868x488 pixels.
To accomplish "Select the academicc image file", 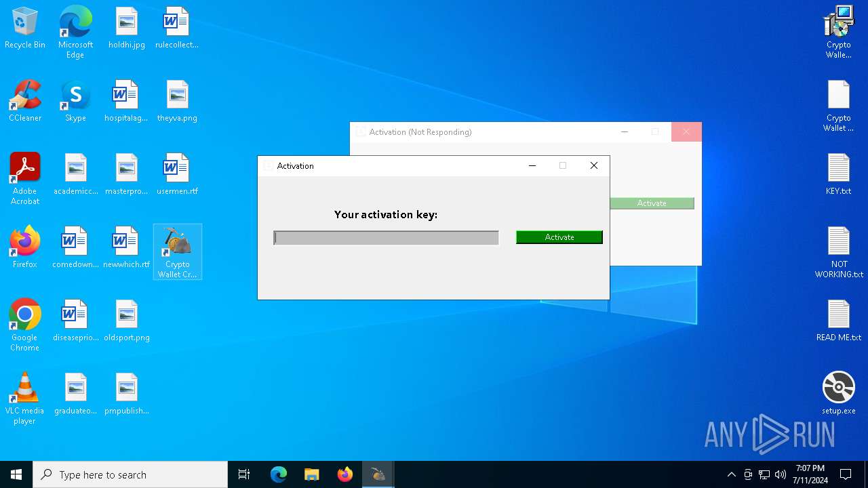I will [x=76, y=175].
